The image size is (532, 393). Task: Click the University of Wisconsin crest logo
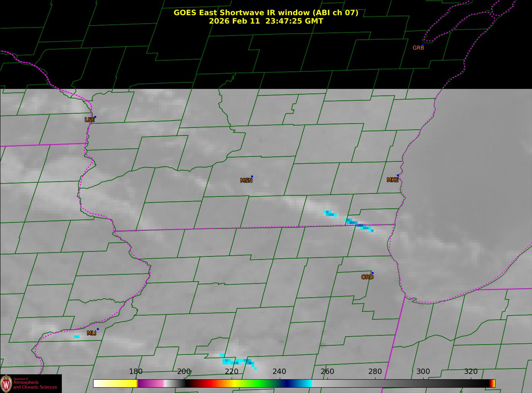pyautogui.click(x=6, y=383)
